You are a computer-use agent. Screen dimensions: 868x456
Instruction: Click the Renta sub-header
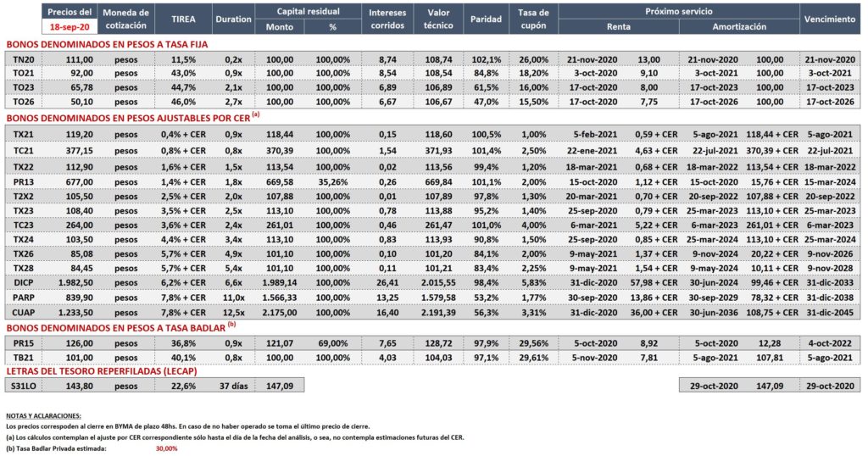tap(618, 26)
